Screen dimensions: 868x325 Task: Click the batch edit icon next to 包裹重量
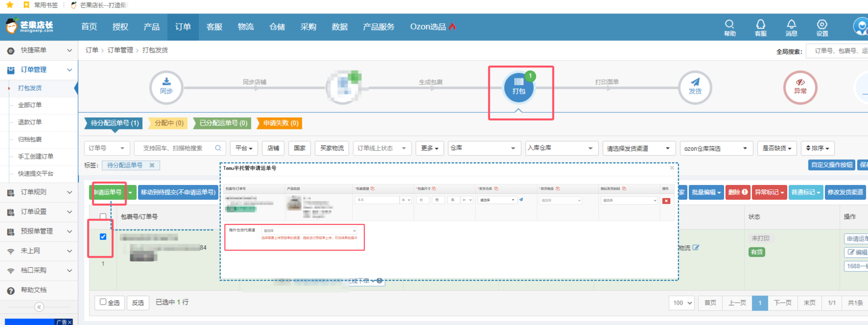372,189
